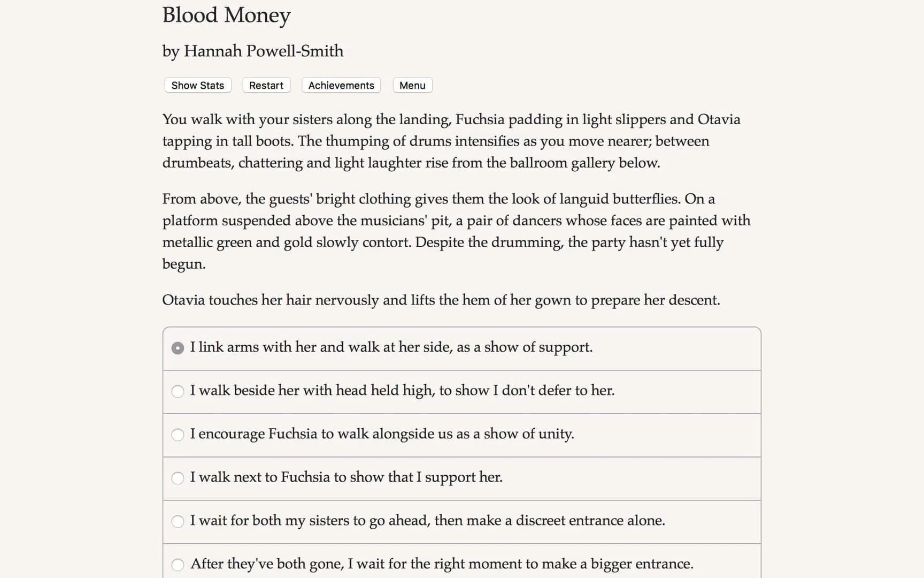
Task: Click Menu at the end of the button row
Action: [x=412, y=85]
